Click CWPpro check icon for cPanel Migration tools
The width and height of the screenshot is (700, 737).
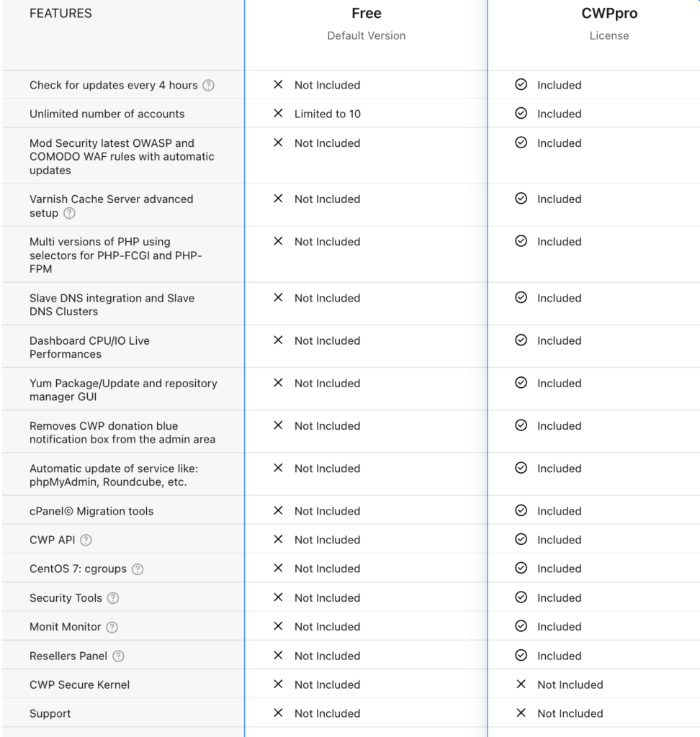(x=521, y=511)
